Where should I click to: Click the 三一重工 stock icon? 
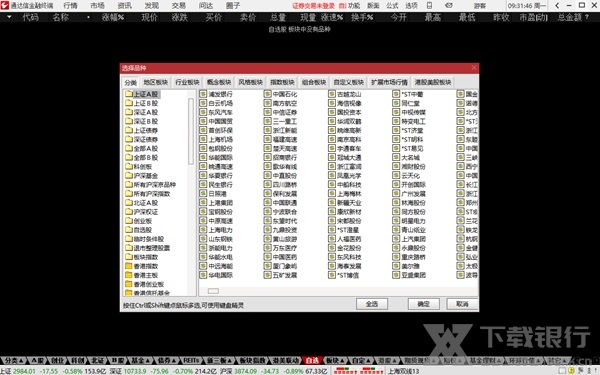[267, 121]
